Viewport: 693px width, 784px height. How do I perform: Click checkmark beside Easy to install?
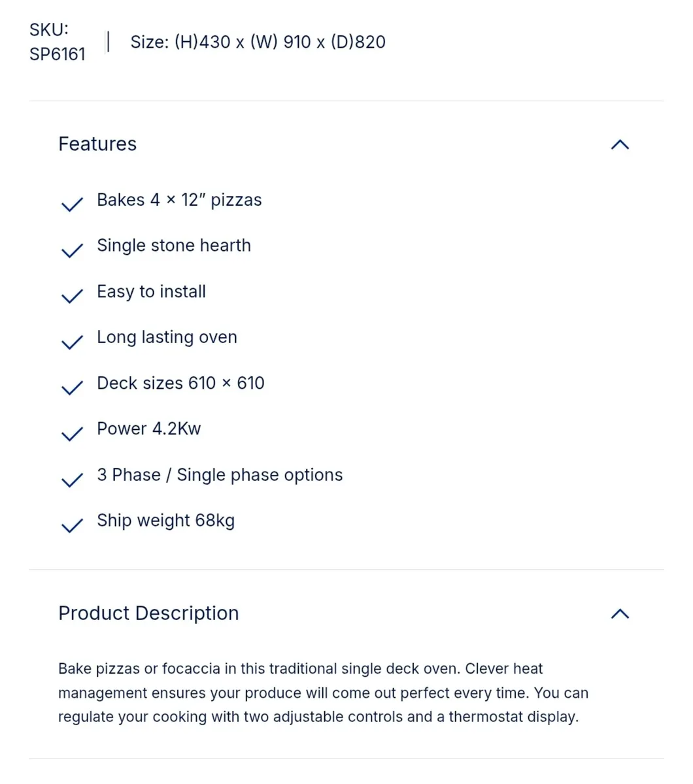72,296
